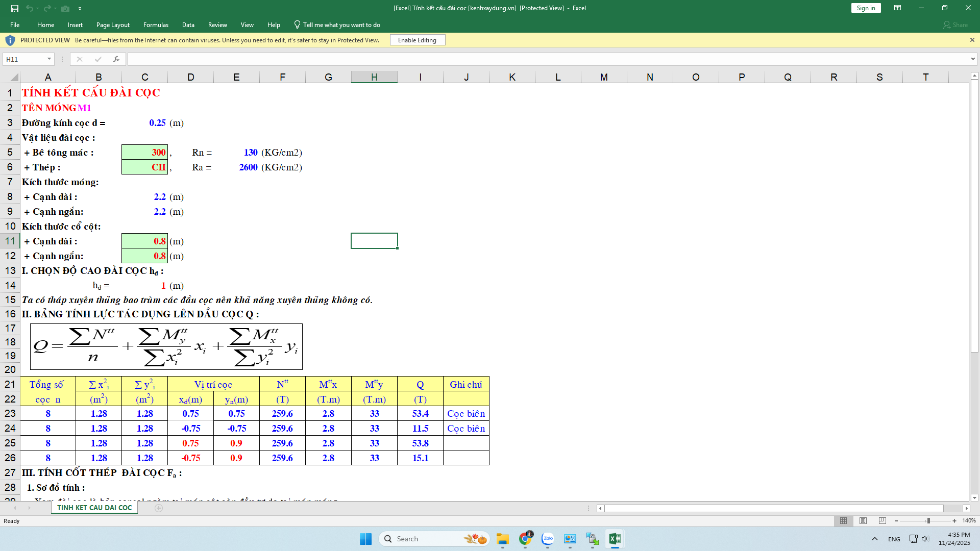This screenshot has height=551, width=980.
Task: Switch to Page Break Preview view icon
Action: click(x=883, y=521)
